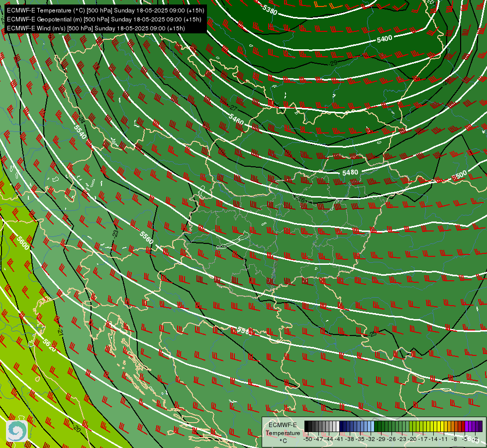487x448 pixels.
Task: Click the 5460 geopotential contour label
Action: [236, 119]
